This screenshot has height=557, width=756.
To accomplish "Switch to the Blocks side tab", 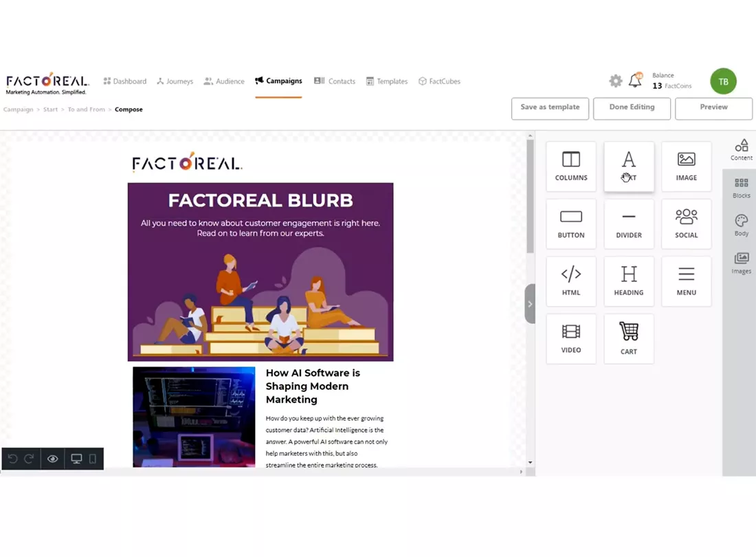I will pyautogui.click(x=741, y=188).
